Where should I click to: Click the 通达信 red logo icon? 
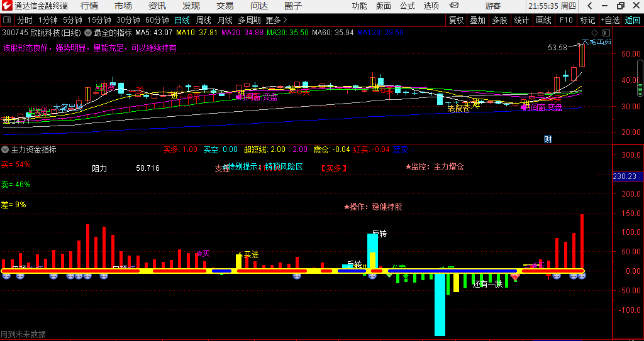pyautogui.click(x=6, y=6)
